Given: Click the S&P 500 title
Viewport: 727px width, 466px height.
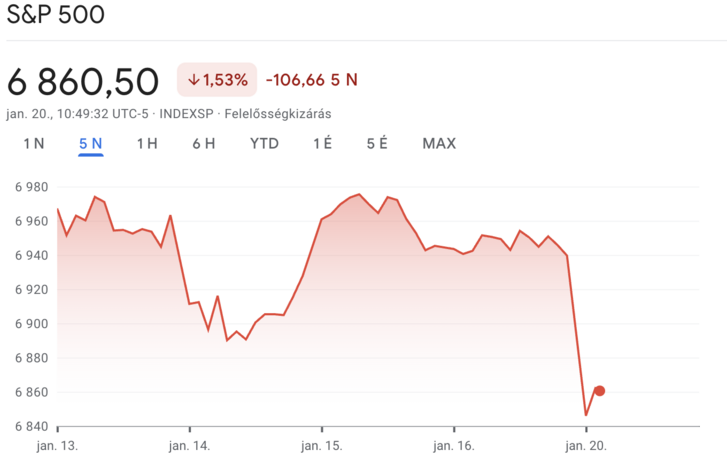Looking at the screenshot, I should 55,16.
